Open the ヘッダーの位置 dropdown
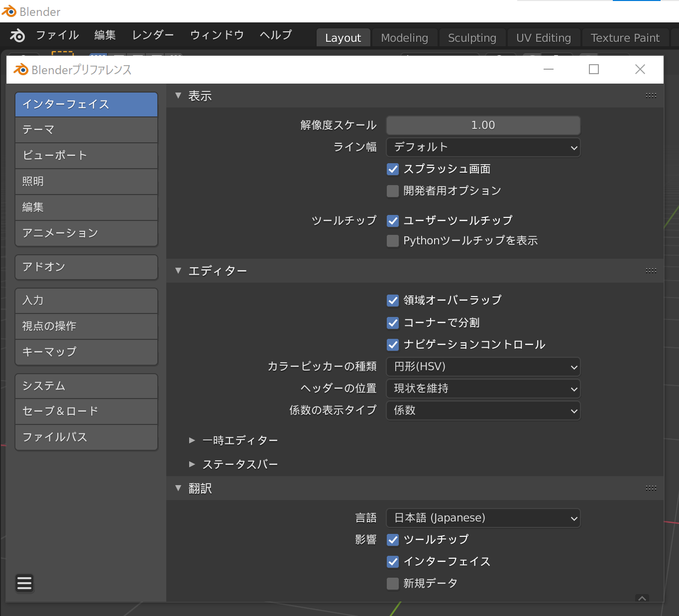The height and width of the screenshot is (616, 679). 483,389
